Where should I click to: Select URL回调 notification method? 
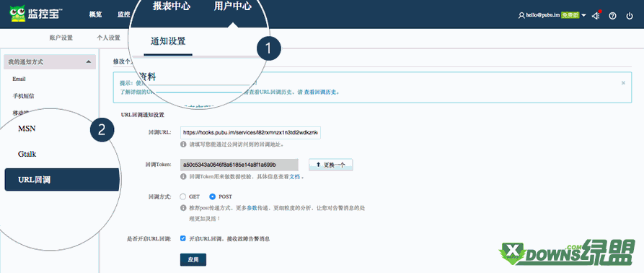62,180
